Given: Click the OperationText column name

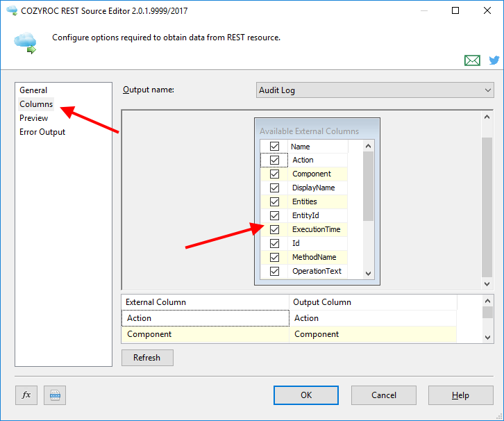Looking at the screenshot, I should 317,271.
